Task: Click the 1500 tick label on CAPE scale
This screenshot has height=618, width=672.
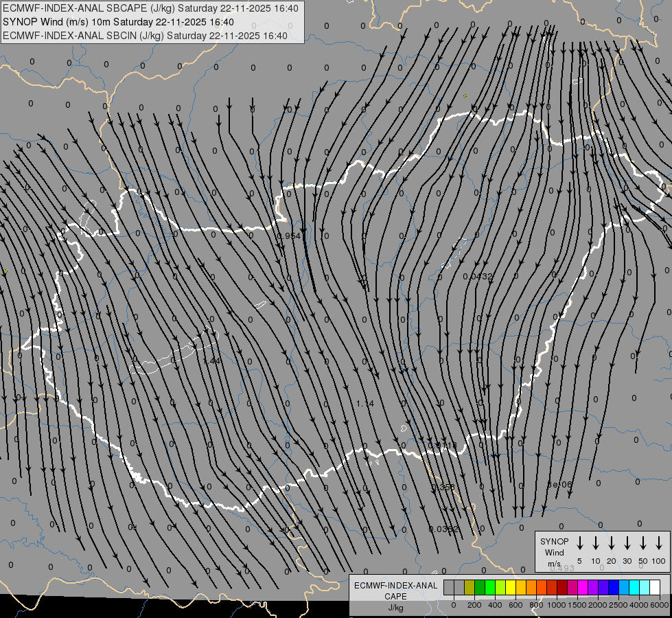Action: pos(577,605)
